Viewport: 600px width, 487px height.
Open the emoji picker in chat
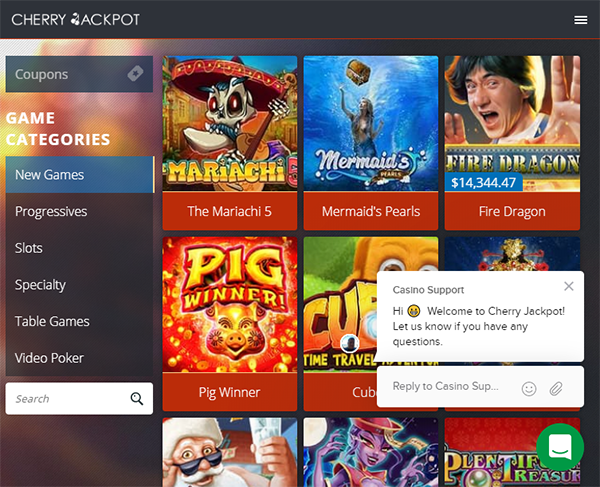[x=528, y=389]
